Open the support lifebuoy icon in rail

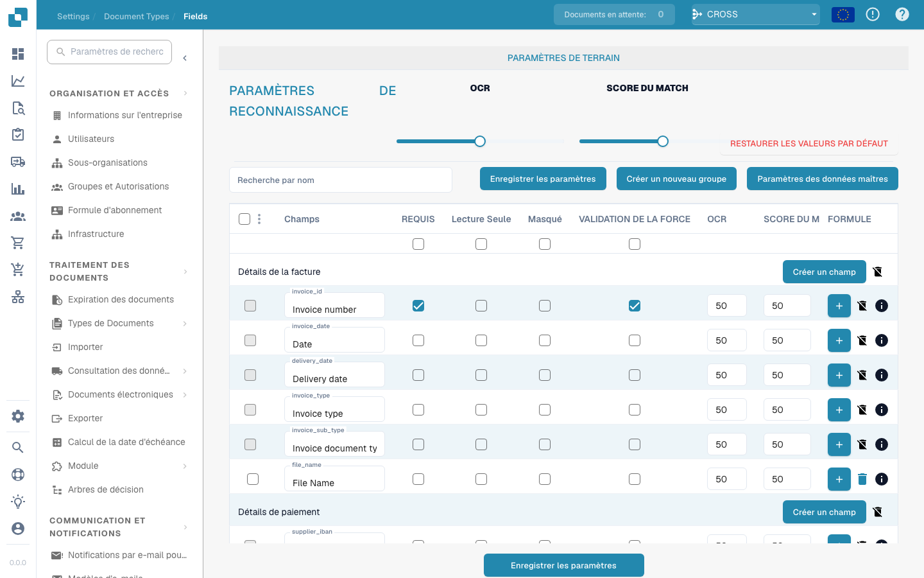coord(18,475)
